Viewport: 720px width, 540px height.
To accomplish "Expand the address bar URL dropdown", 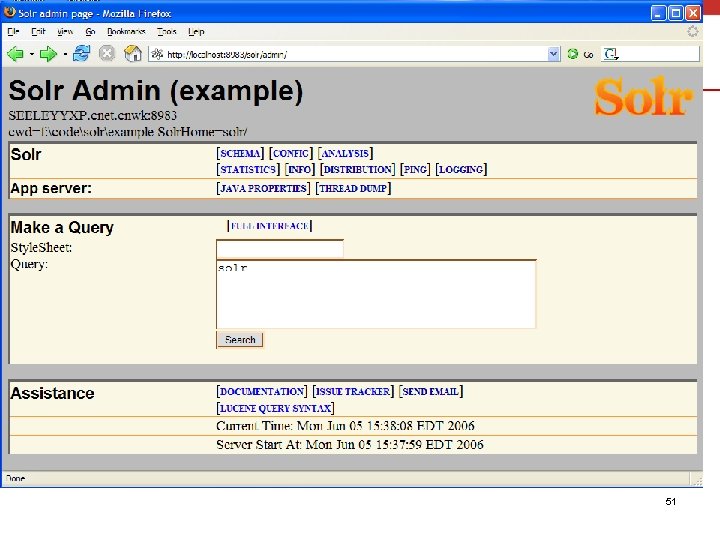I will (x=554, y=54).
